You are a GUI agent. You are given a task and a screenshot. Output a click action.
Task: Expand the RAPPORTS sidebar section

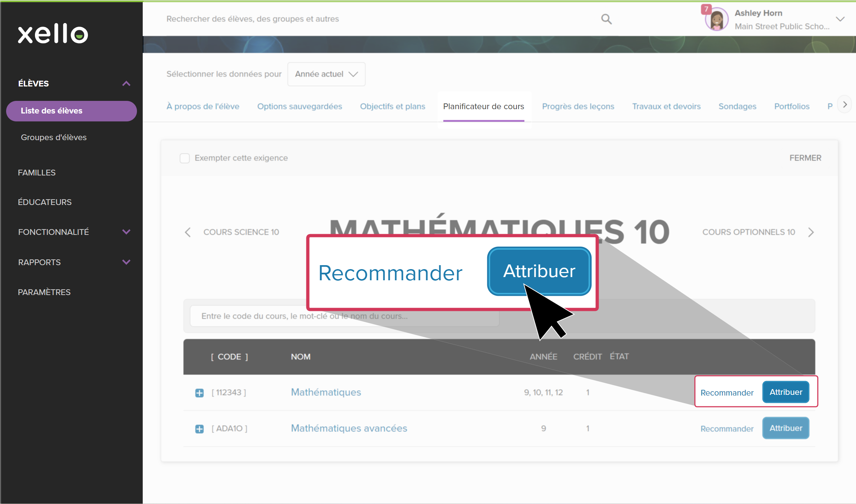tap(126, 262)
